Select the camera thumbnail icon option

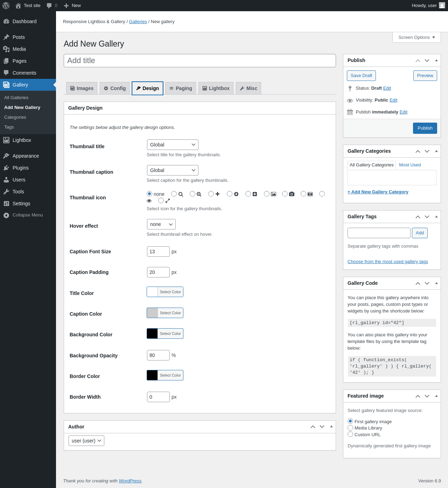pyautogui.click(x=285, y=194)
